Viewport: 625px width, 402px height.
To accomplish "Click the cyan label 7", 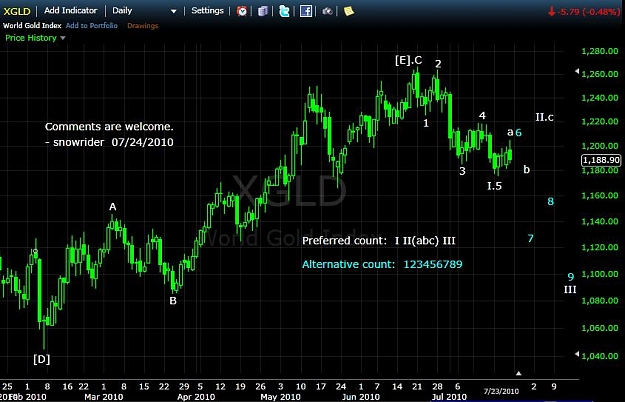I will point(531,239).
